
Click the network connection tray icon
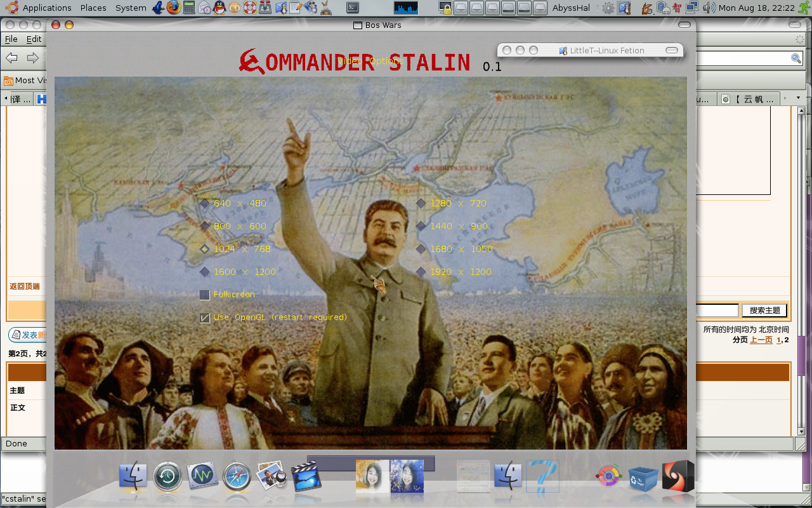pos(692,8)
